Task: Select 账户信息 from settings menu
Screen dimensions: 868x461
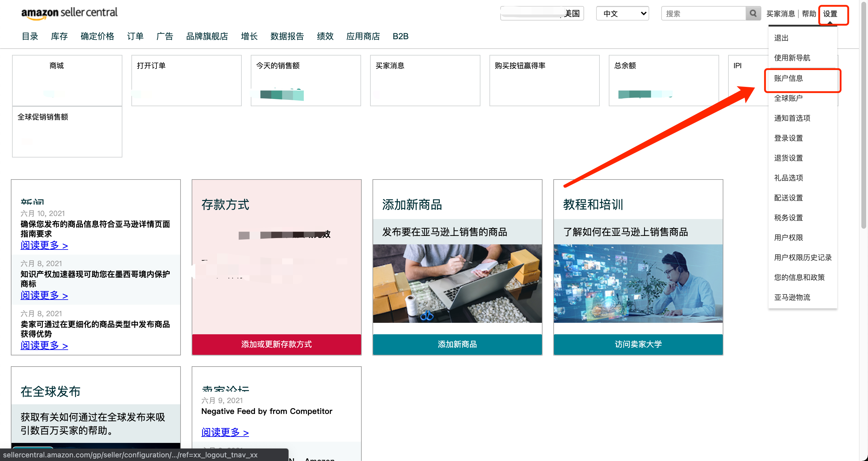Action: point(788,78)
